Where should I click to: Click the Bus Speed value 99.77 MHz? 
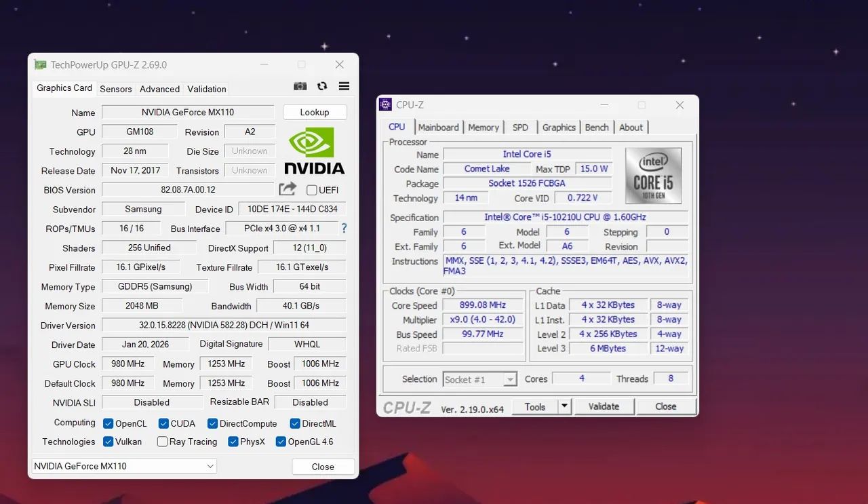click(x=483, y=334)
